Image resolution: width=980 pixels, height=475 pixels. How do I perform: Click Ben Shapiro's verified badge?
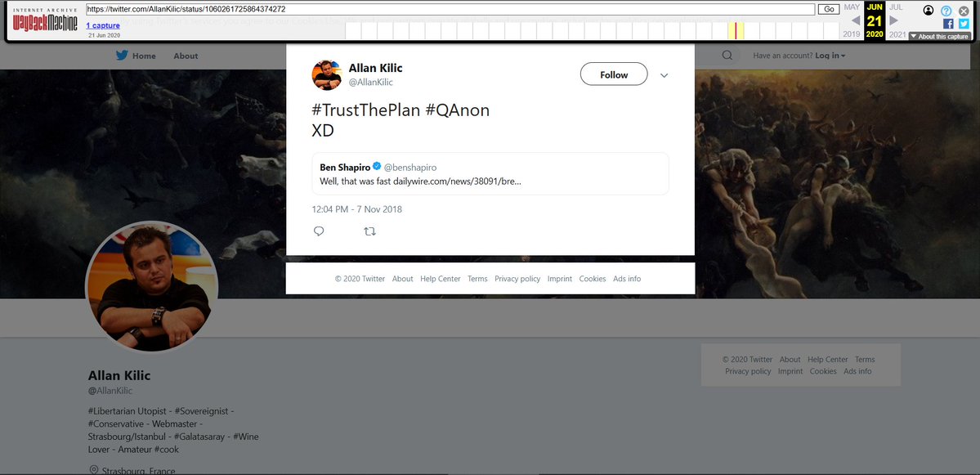tap(377, 166)
